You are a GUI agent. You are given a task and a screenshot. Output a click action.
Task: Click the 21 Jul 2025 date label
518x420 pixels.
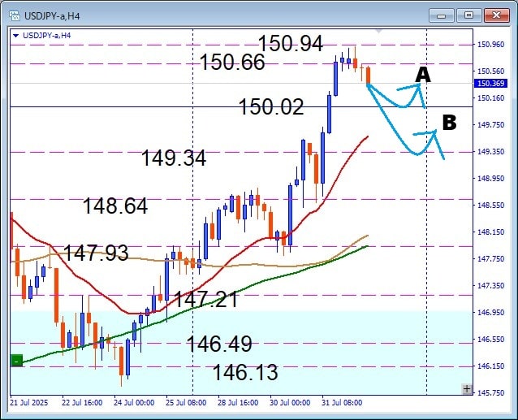(29, 403)
